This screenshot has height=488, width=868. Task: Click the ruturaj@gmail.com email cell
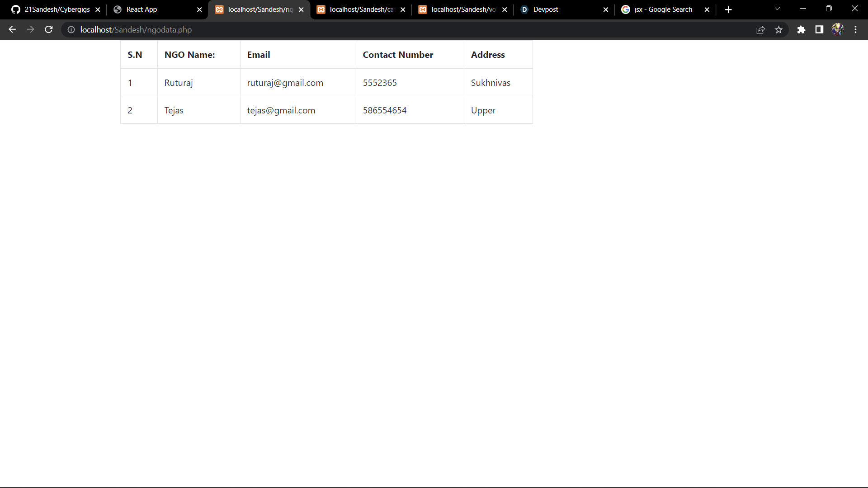(x=285, y=83)
